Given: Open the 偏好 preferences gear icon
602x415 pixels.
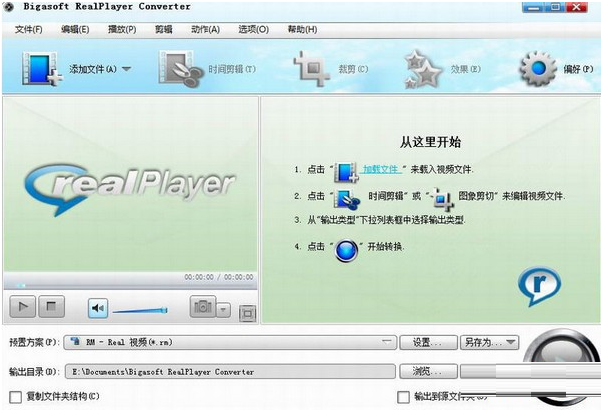Looking at the screenshot, I should tap(538, 69).
